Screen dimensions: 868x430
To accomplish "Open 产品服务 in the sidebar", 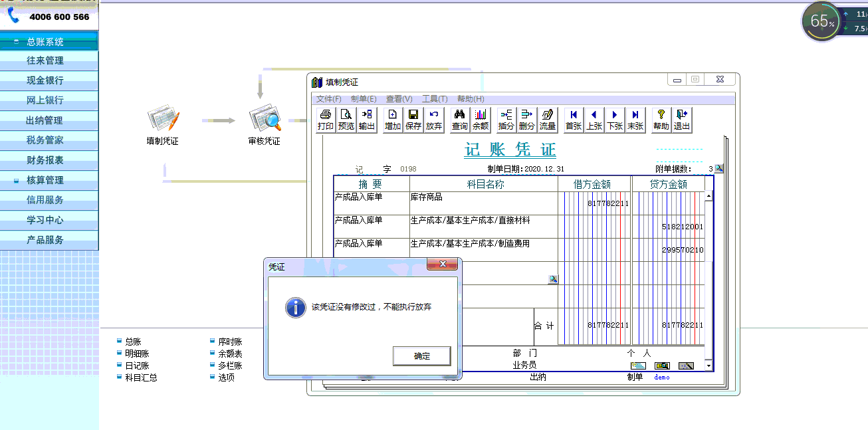I will 49,240.
